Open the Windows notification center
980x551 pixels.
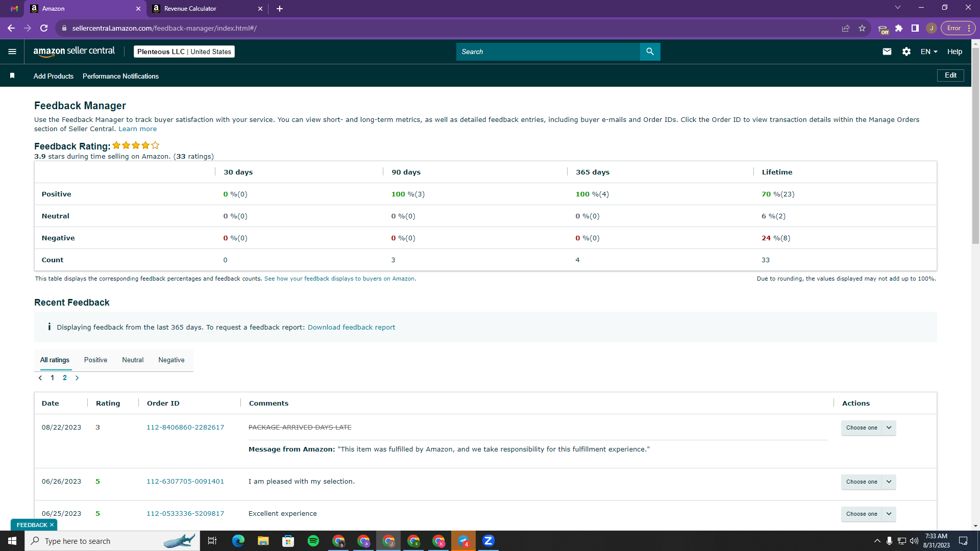[x=964, y=541]
